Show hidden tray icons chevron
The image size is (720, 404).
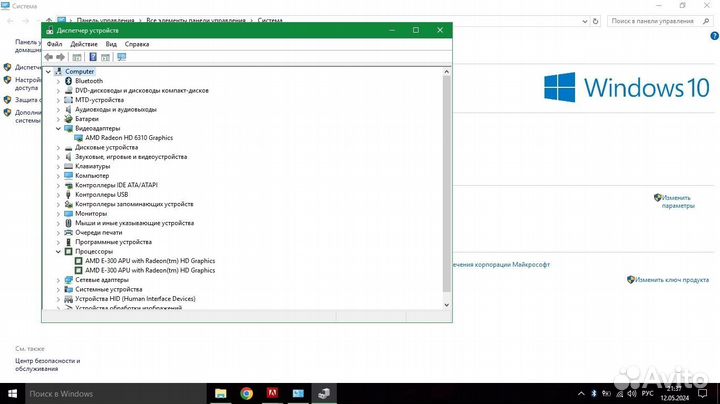click(581, 393)
